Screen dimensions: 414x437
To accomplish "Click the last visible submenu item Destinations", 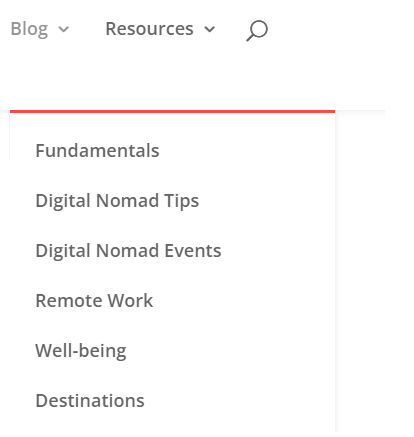I will coord(90,401).
